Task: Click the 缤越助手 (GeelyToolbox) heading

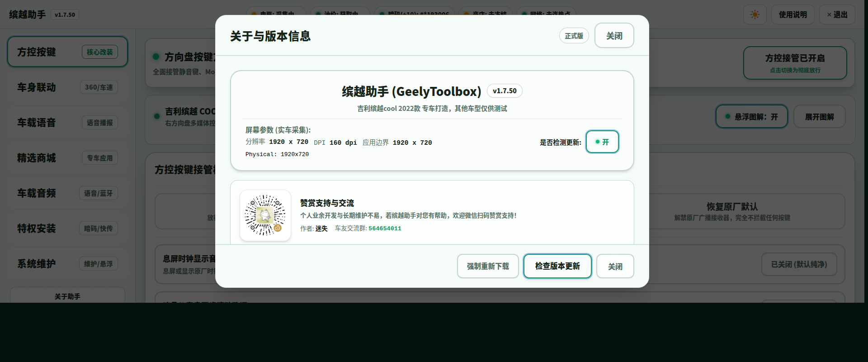Action: tap(411, 91)
